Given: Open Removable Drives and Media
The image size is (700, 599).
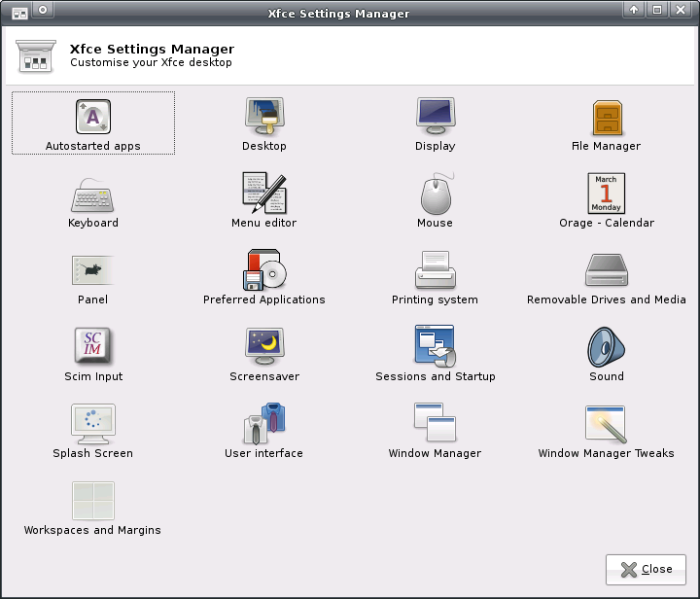Looking at the screenshot, I should pyautogui.click(x=607, y=277).
